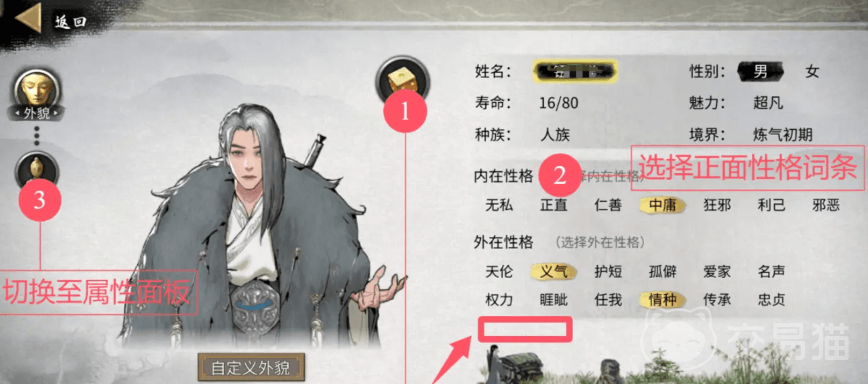Select outer personality 天伦

coord(499,272)
